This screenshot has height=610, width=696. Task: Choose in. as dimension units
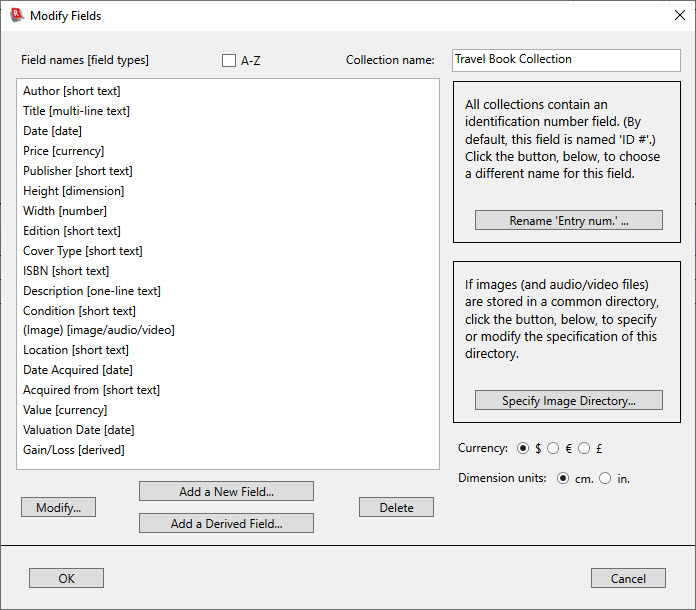(x=605, y=479)
